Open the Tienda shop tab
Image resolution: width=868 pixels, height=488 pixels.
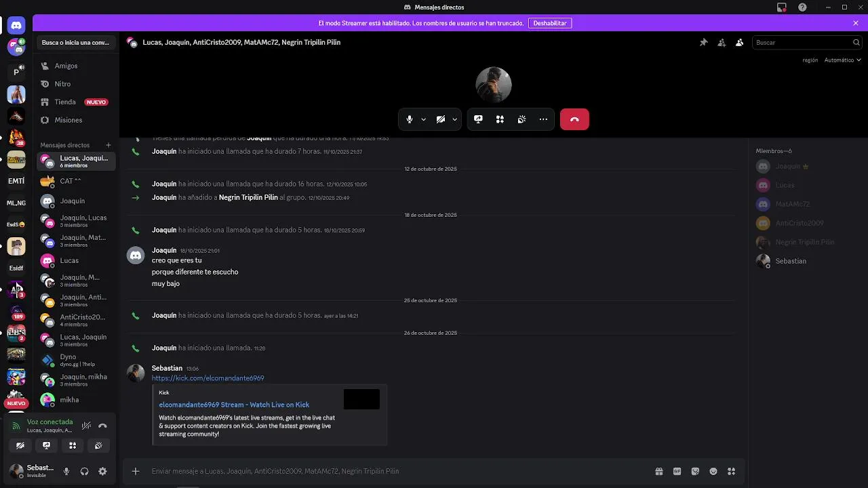click(x=76, y=102)
